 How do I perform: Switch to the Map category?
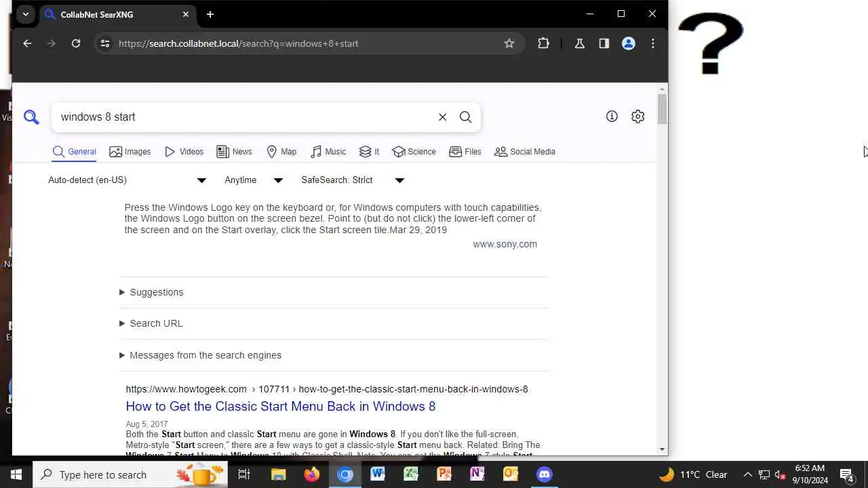[281, 152]
